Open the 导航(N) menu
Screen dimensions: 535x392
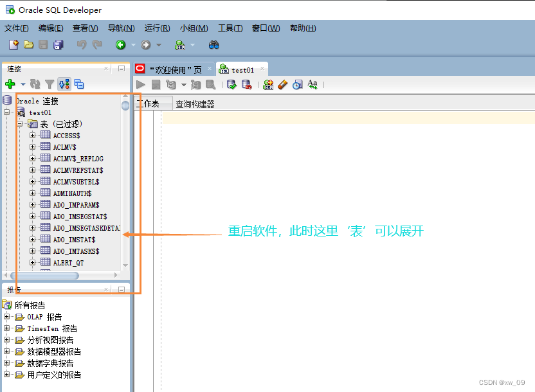121,28
